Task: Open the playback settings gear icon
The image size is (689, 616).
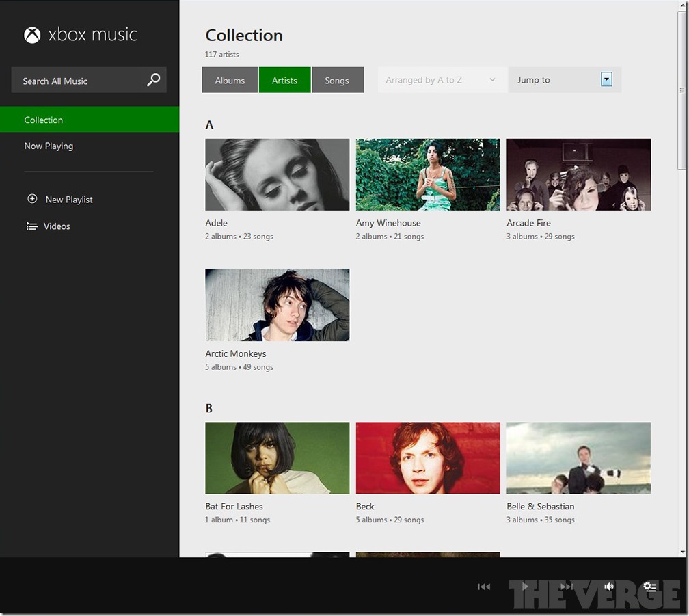Action: coord(650,587)
